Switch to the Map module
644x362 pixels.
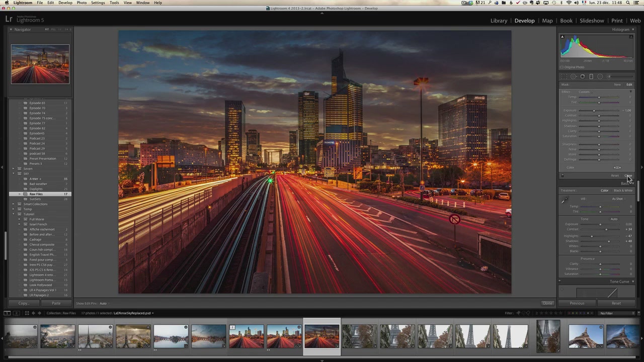tap(547, 21)
